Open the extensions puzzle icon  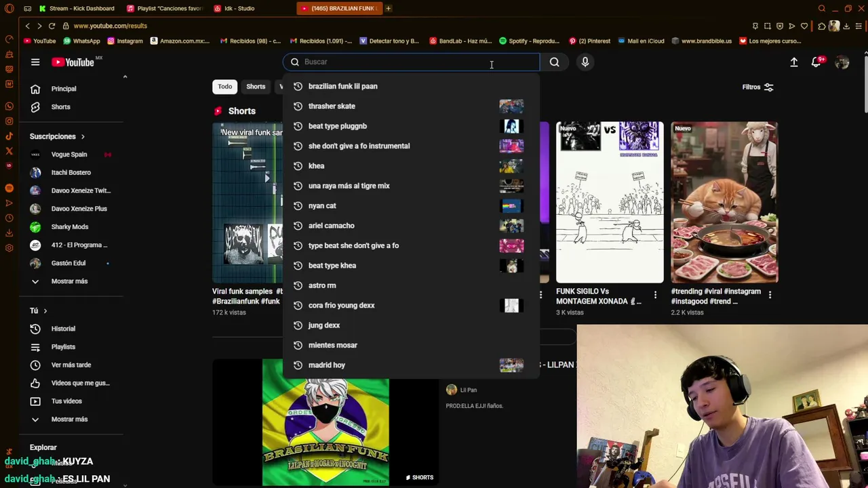point(821,26)
